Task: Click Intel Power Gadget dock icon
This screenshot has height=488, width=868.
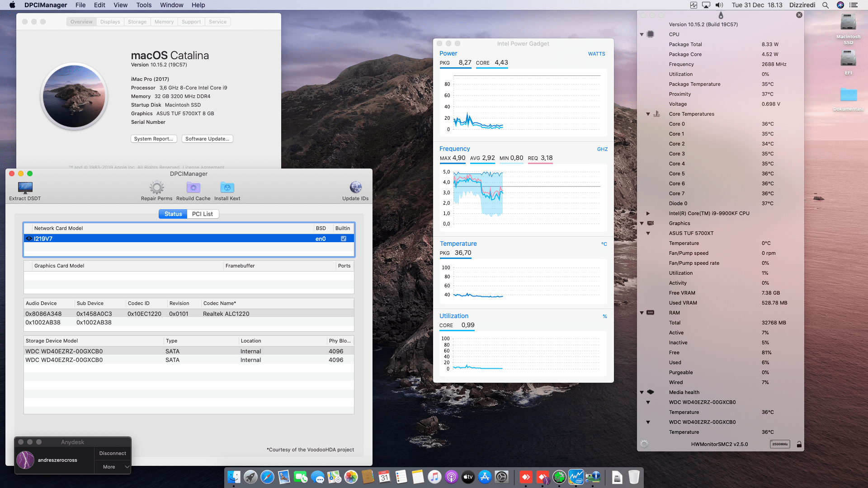Action: point(576,477)
